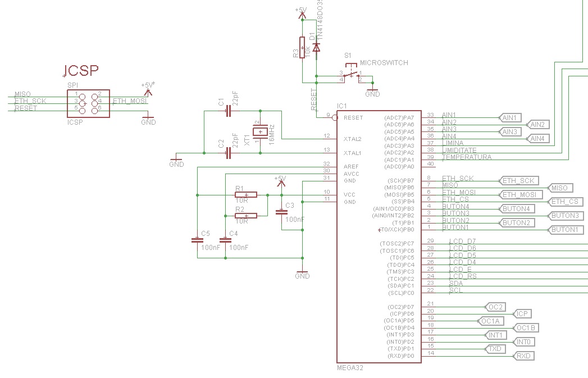Click the diode D1 symbol
588x378 pixels.
pyautogui.click(x=317, y=47)
